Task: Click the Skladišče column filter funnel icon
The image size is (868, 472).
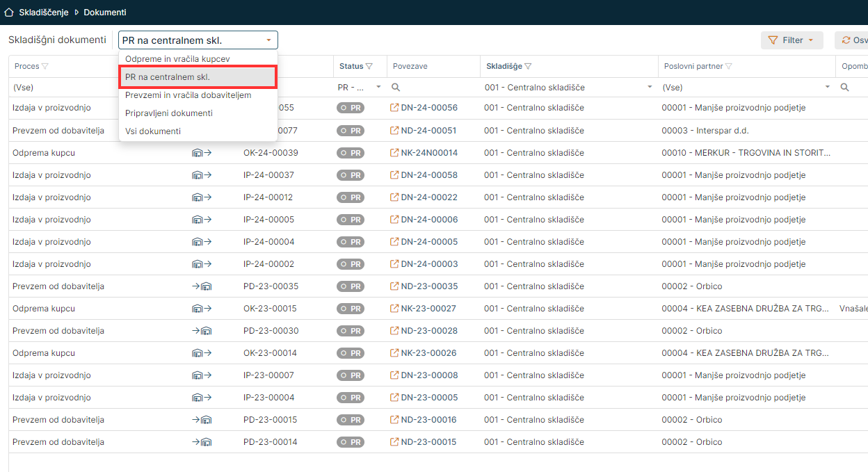Action: tap(528, 67)
